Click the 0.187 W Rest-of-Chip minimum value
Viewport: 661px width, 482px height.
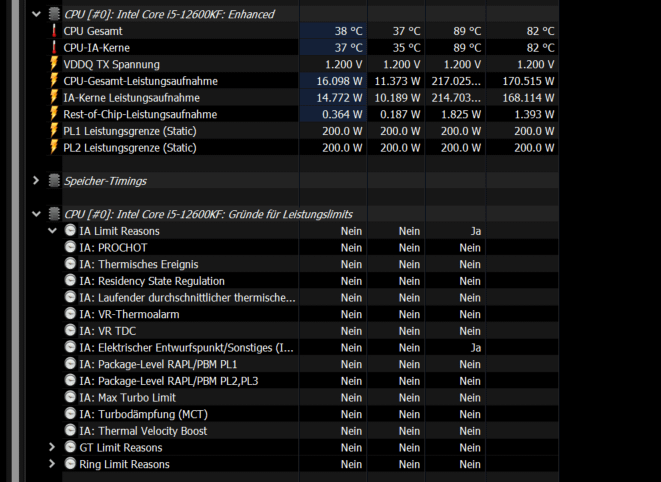400,114
